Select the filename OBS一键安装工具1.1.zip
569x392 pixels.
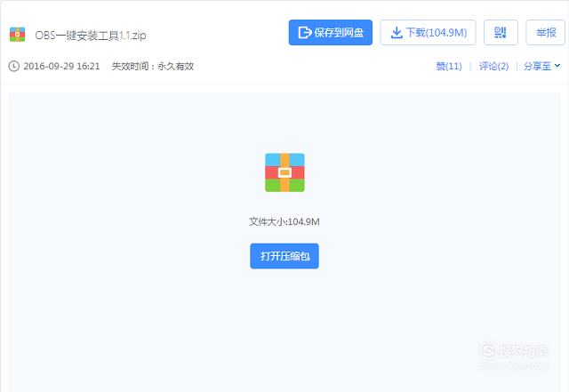click(91, 36)
